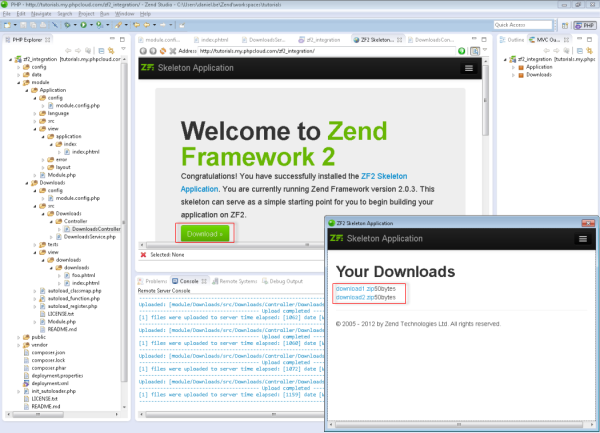
Task: Open DownloadsService.php in the explorer tree
Action: pos(90,236)
